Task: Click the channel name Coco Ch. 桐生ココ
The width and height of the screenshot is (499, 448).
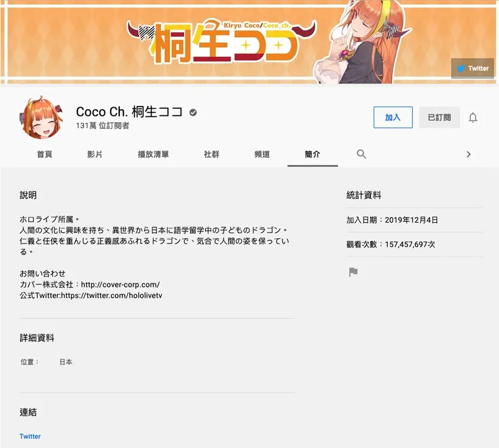Action: pos(129,112)
